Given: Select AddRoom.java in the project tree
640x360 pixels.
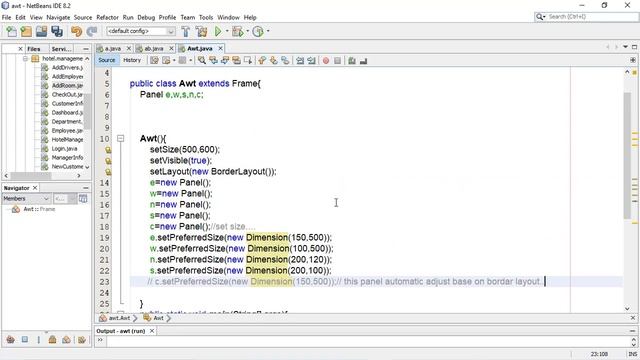Looking at the screenshot, I should point(67,86).
